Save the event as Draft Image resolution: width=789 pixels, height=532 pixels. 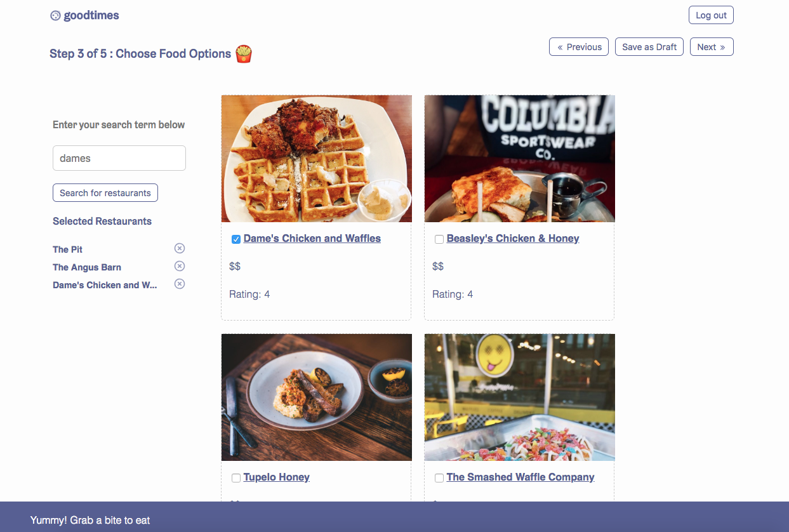click(649, 47)
